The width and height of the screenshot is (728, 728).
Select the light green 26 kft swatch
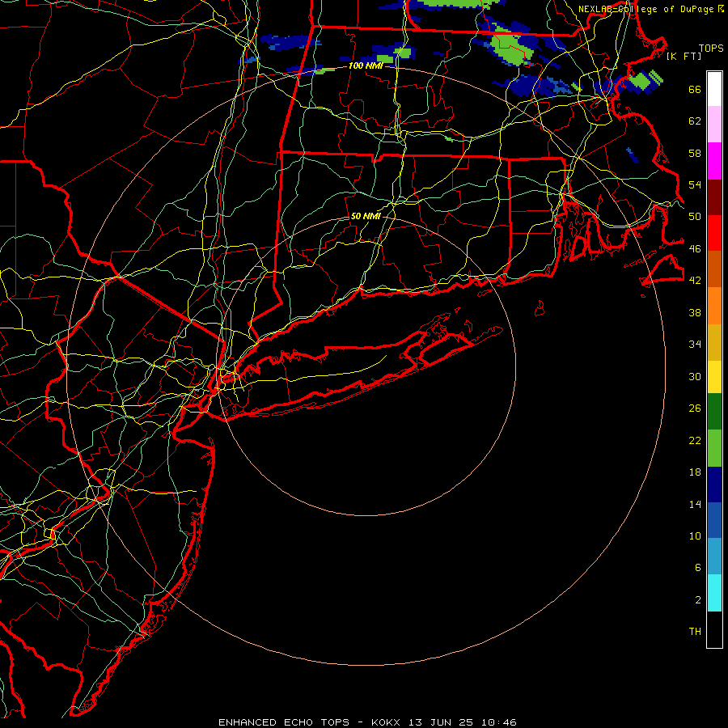tap(714, 448)
